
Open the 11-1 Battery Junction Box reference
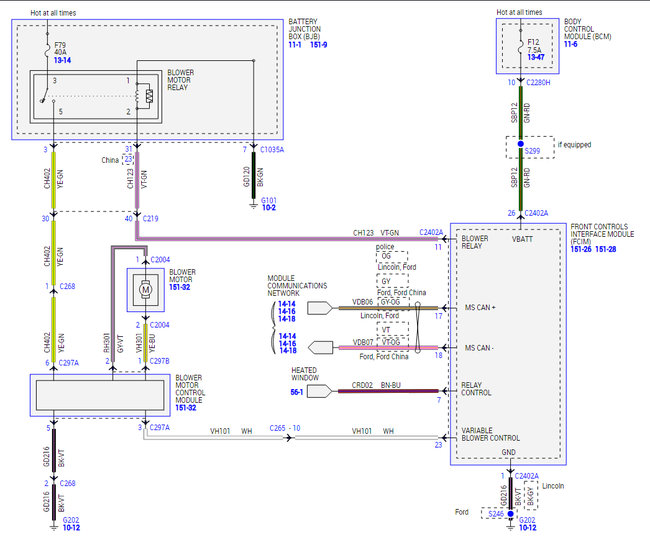pyautogui.click(x=297, y=46)
